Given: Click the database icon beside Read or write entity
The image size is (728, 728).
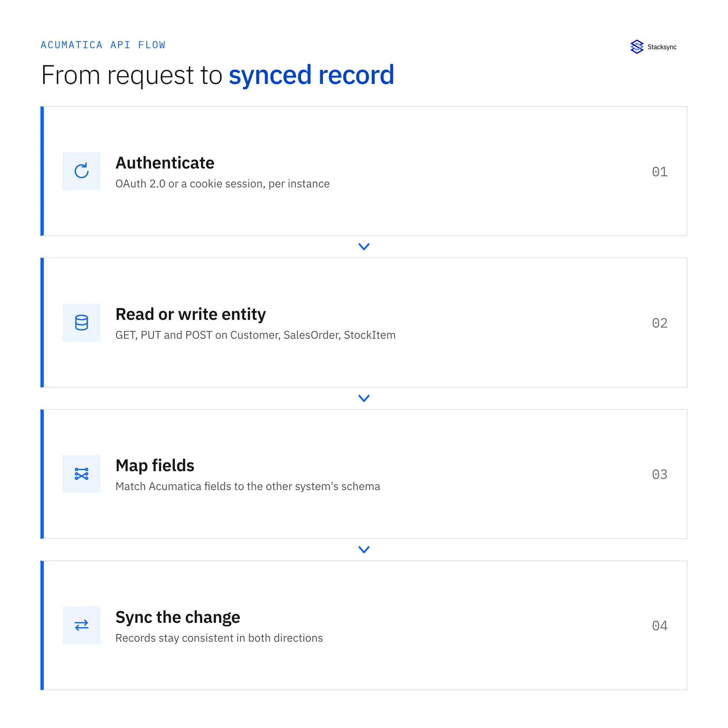Looking at the screenshot, I should (x=81, y=323).
